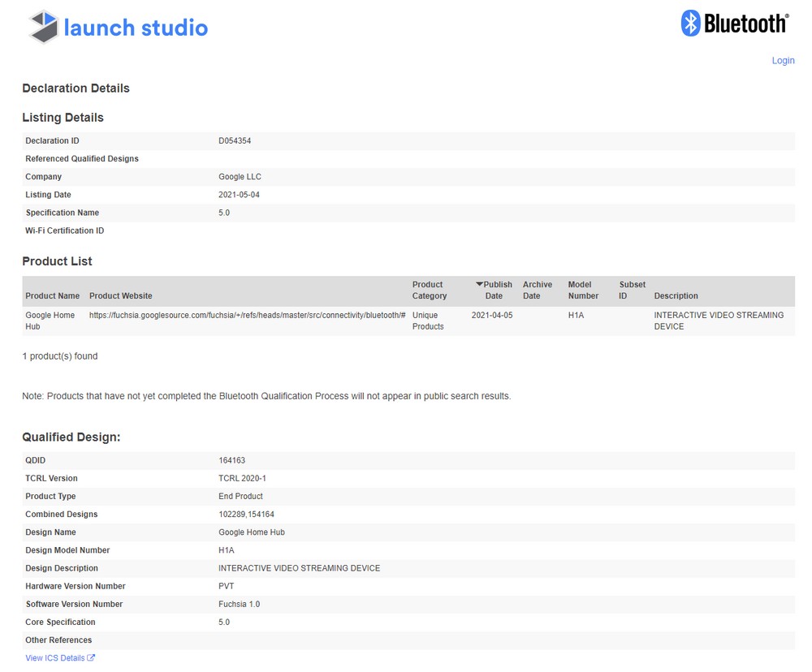Sort by the Description column header
The width and height of the screenshot is (812, 672).
[676, 295]
